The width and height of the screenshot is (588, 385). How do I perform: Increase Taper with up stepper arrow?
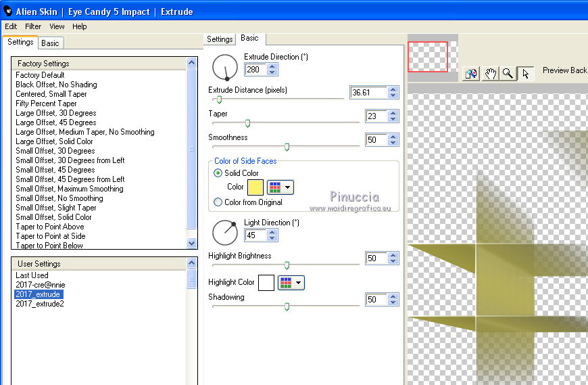pyautogui.click(x=393, y=113)
